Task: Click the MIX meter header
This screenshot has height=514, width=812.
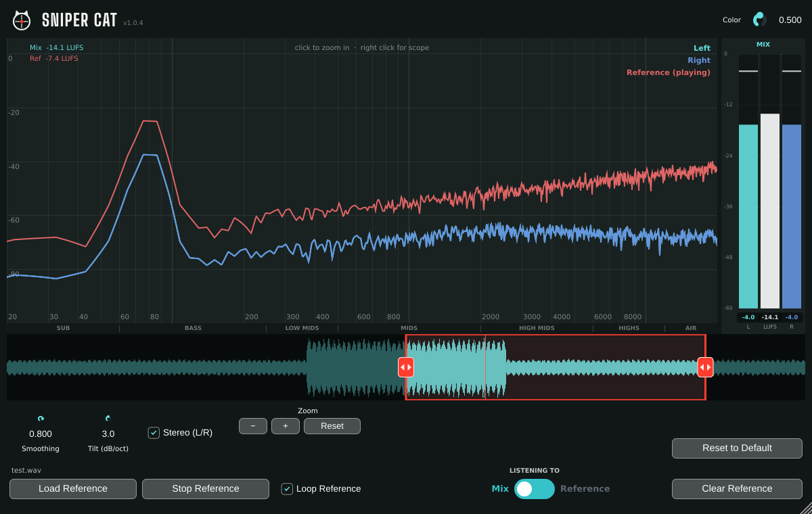Action: tap(763, 45)
